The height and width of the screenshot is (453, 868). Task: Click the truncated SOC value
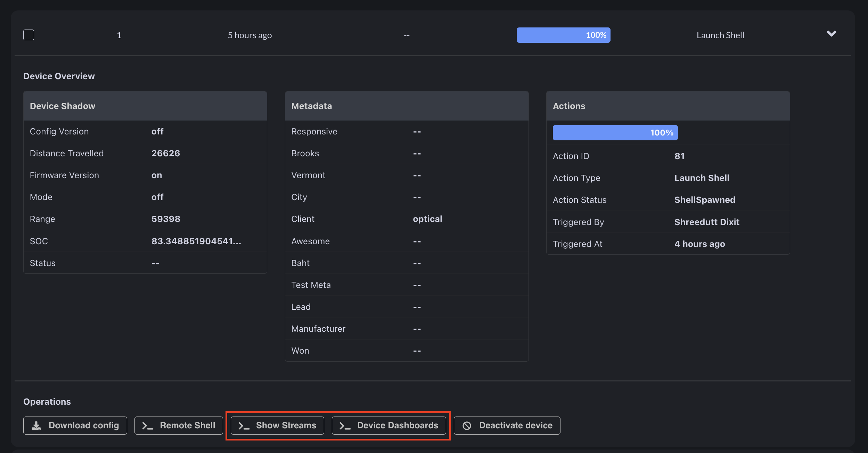click(x=196, y=241)
